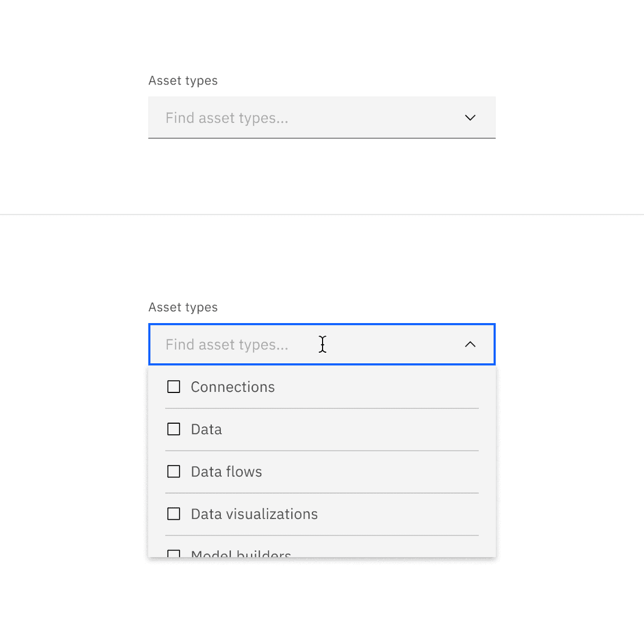Click inside the top Find asset types field
Viewport: 644px width, 644px height.
[252, 117]
